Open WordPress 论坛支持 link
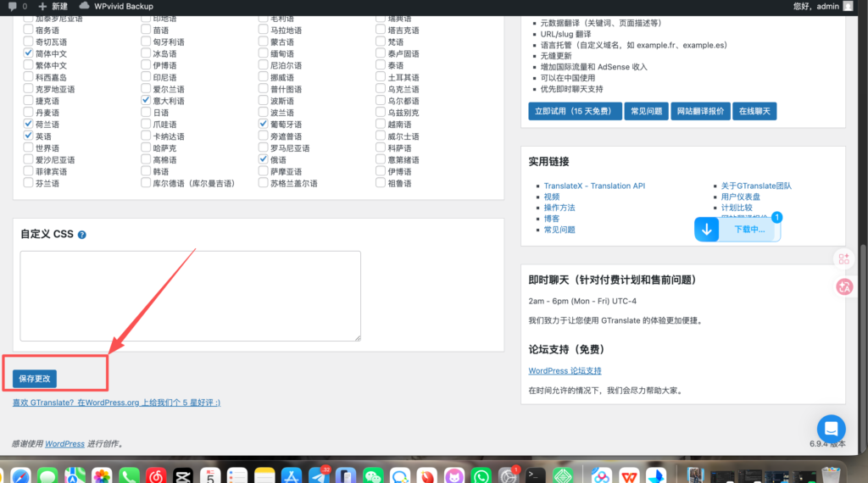The height and width of the screenshot is (483, 868). point(565,370)
